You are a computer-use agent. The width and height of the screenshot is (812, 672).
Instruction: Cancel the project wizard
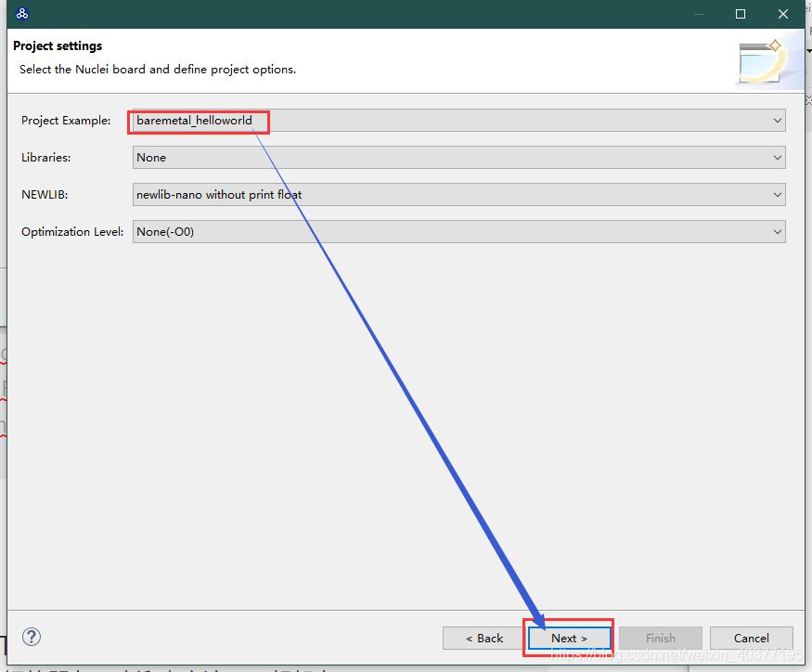pyautogui.click(x=752, y=638)
